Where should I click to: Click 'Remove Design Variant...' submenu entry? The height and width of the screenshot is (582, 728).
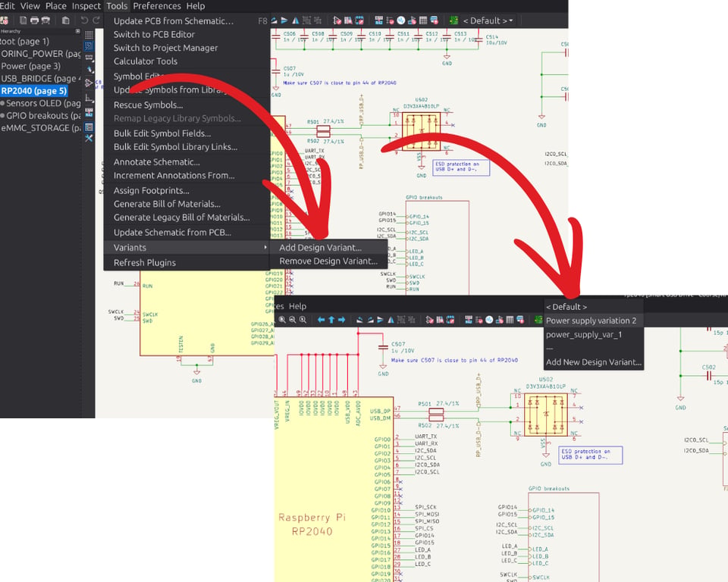click(x=328, y=261)
